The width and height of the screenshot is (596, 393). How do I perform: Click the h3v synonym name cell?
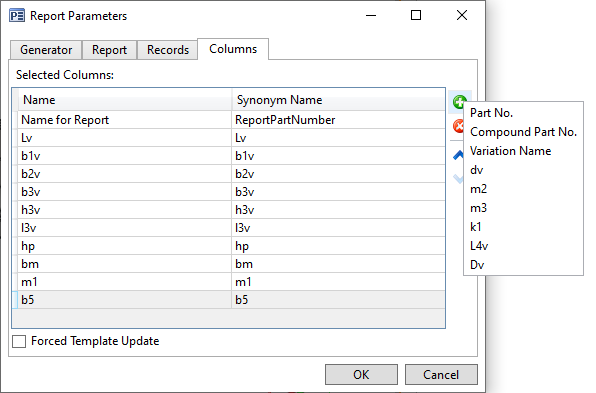click(x=338, y=210)
